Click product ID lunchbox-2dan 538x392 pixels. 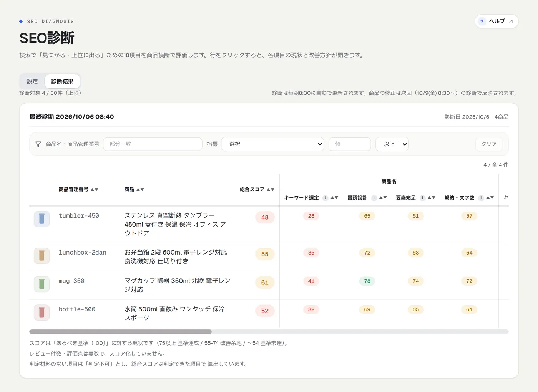tap(82, 253)
